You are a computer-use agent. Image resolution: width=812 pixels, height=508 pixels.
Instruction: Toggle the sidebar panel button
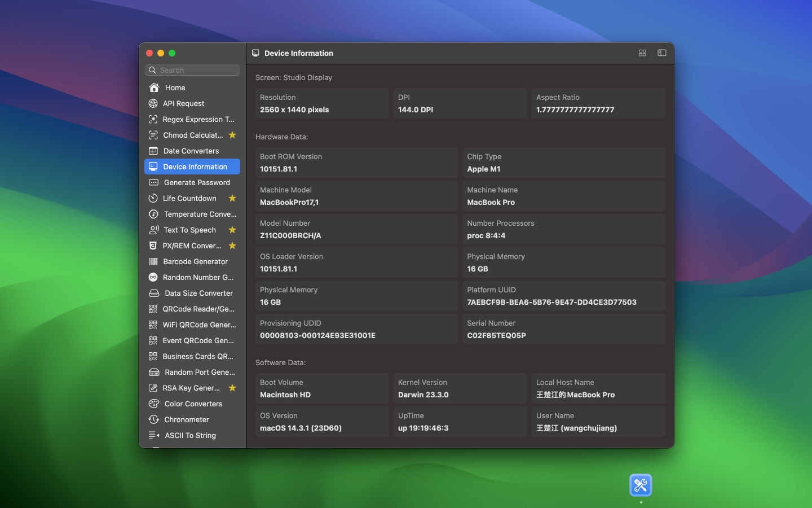click(x=662, y=53)
